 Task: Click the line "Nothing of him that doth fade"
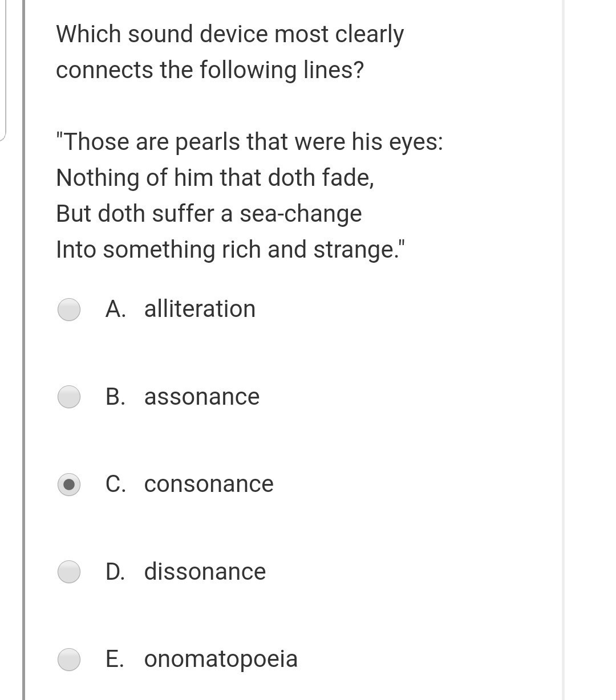pos(215,178)
